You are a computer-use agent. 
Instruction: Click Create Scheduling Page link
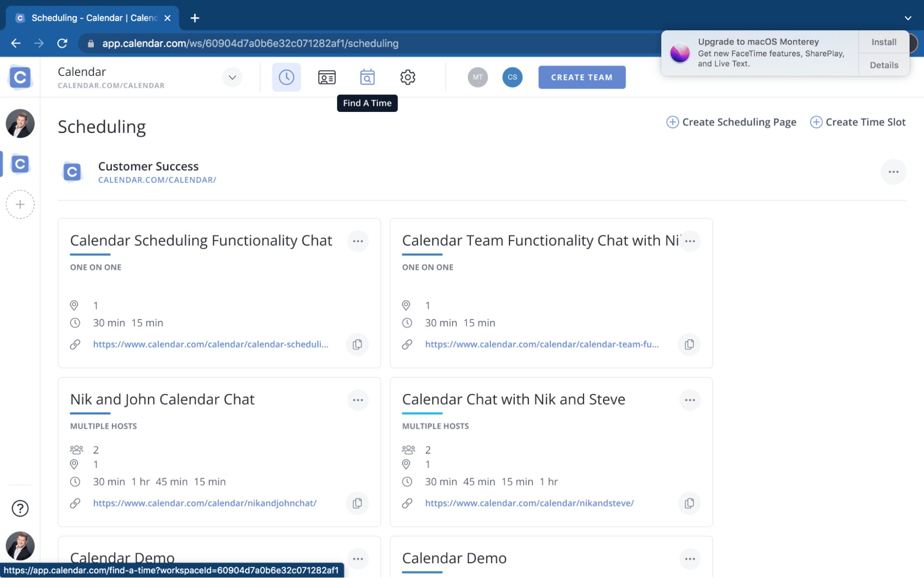coord(731,122)
